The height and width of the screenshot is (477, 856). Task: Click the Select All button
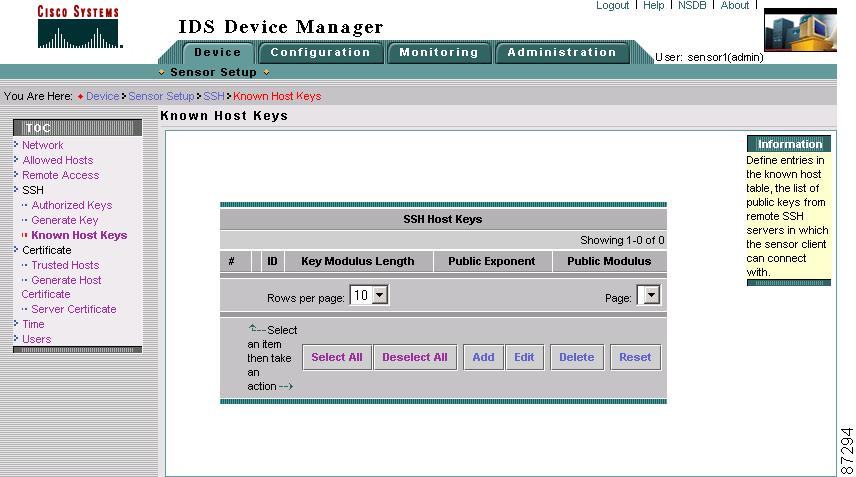click(x=337, y=357)
